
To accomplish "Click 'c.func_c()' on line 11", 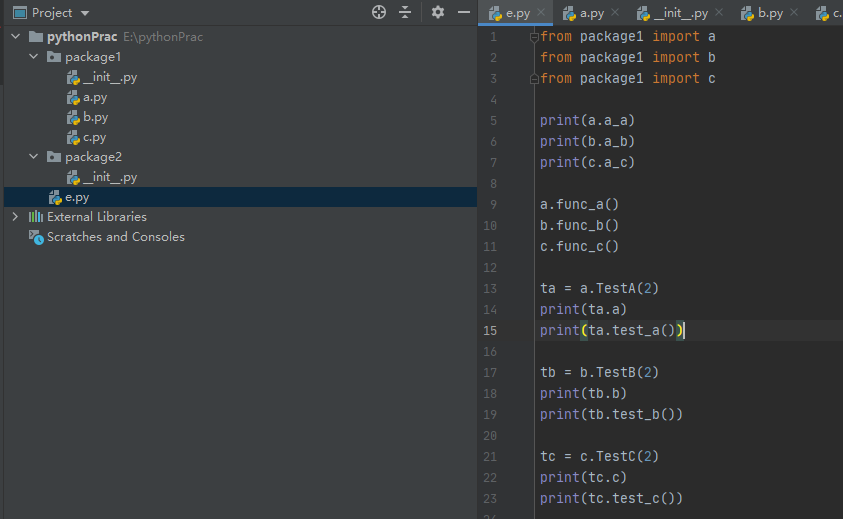I will pyautogui.click(x=580, y=246).
